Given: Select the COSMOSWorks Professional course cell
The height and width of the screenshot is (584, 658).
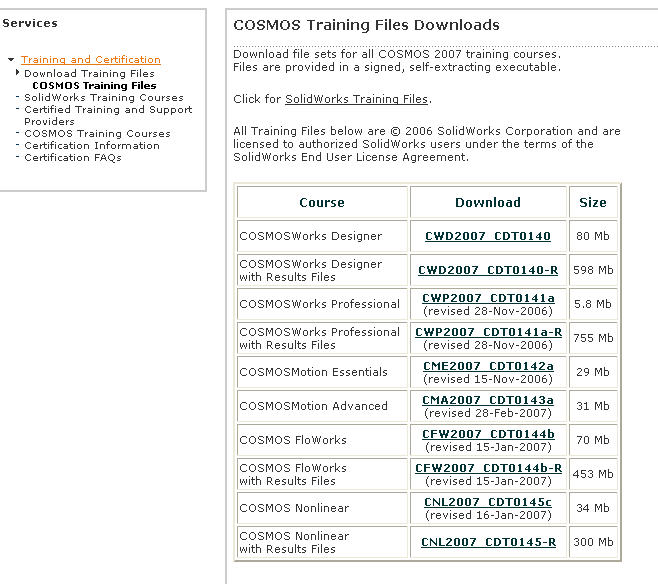Looking at the screenshot, I should click(x=322, y=304).
